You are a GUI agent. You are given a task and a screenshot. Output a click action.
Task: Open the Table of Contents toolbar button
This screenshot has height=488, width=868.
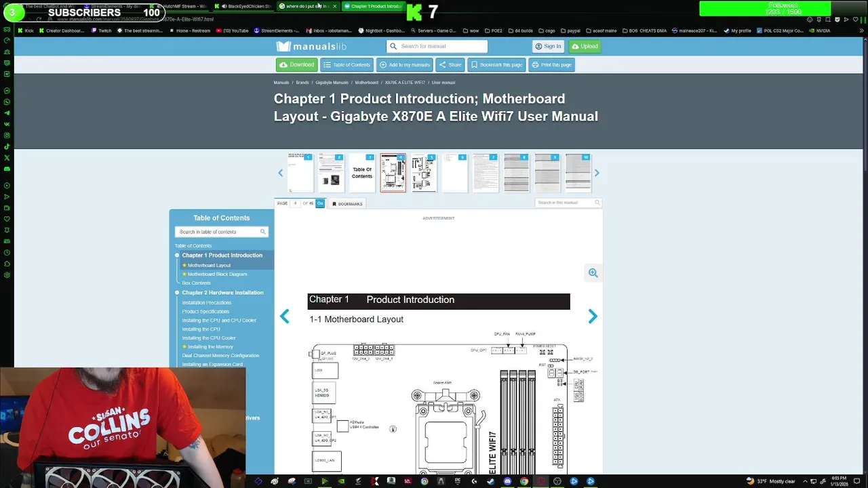(x=347, y=64)
